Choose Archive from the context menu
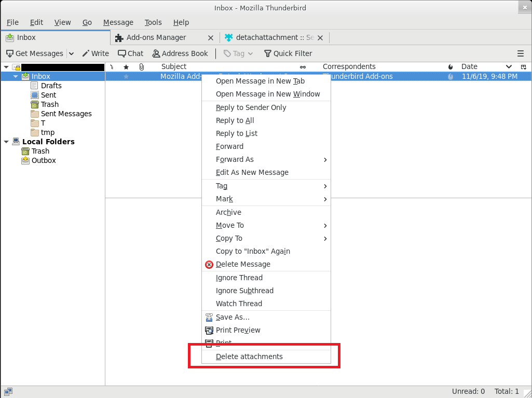This screenshot has width=532, height=398. click(x=266, y=212)
